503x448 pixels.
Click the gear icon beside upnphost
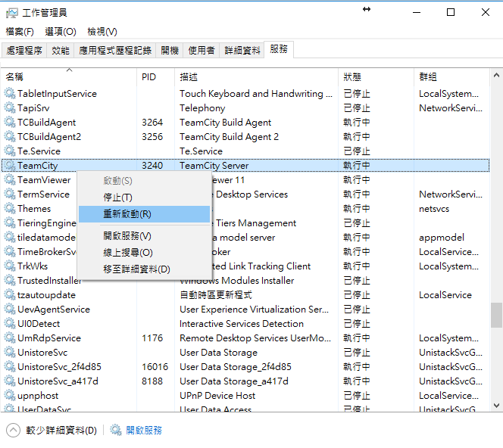pos(10,396)
